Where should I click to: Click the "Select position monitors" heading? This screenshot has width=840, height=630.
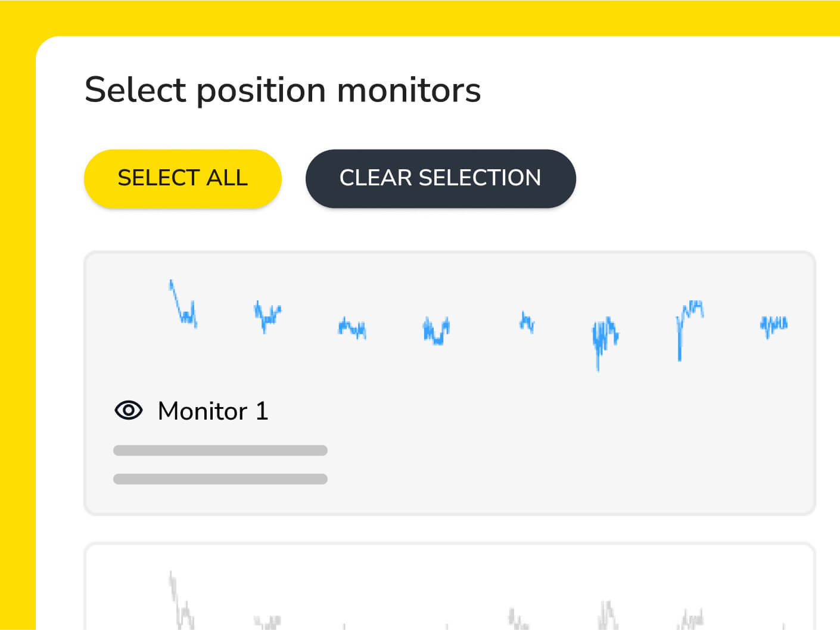tap(282, 90)
